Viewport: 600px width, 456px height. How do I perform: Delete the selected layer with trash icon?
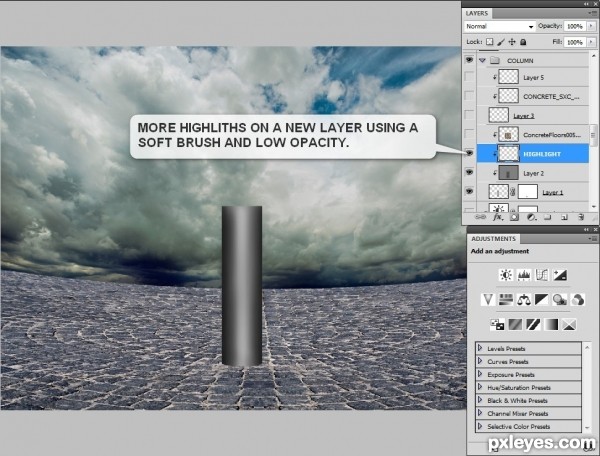(581, 217)
